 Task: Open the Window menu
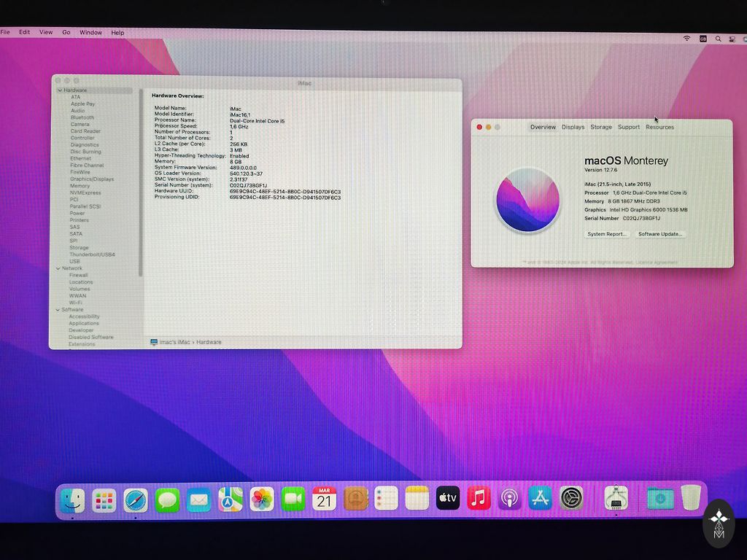(x=90, y=33)
